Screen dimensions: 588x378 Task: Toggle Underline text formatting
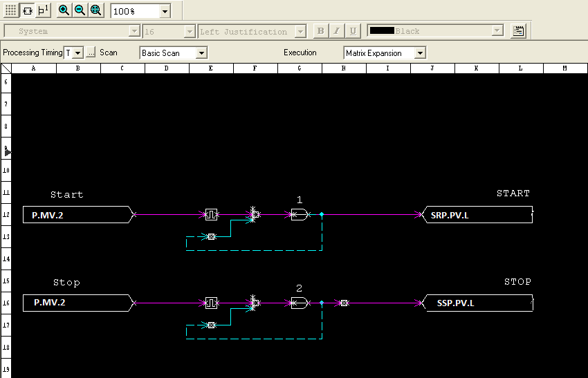click(353, 31)
